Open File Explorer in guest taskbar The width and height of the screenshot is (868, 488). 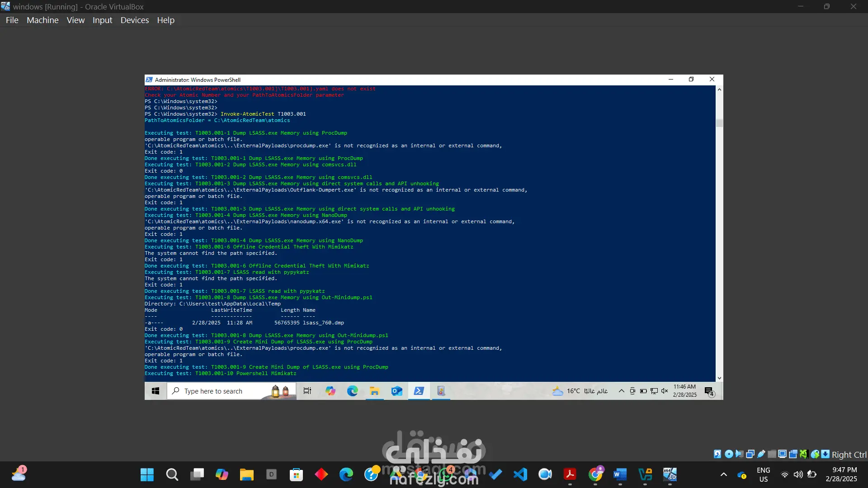[x=374, y=391]
